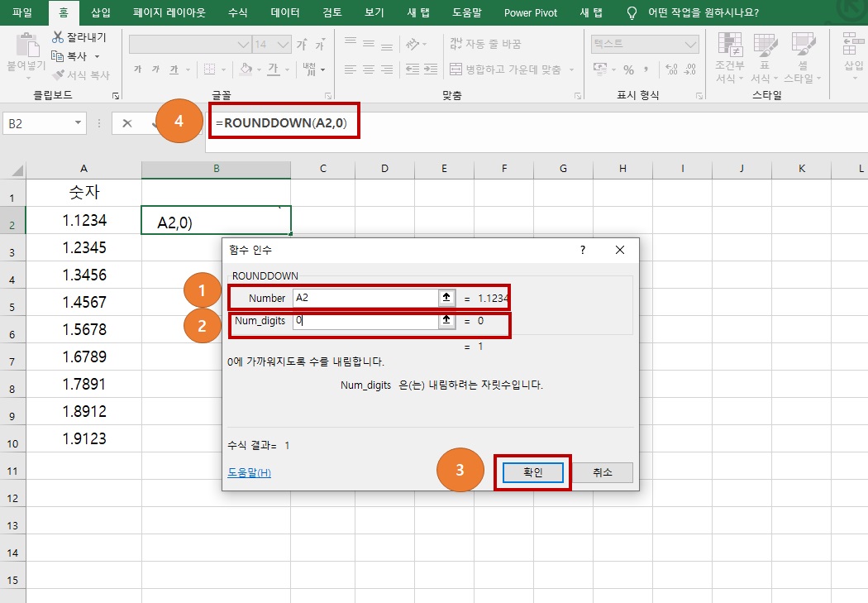Toggle underline 가 formatting
Image resolution: width=868 pixels, height=603 pixels.
click(x=174, y=69)
